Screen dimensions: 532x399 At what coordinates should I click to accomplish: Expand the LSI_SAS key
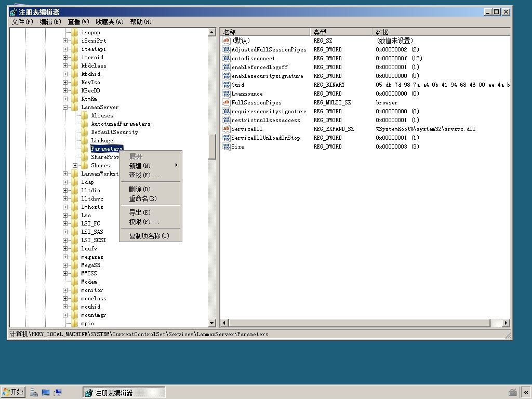(65, 232)
